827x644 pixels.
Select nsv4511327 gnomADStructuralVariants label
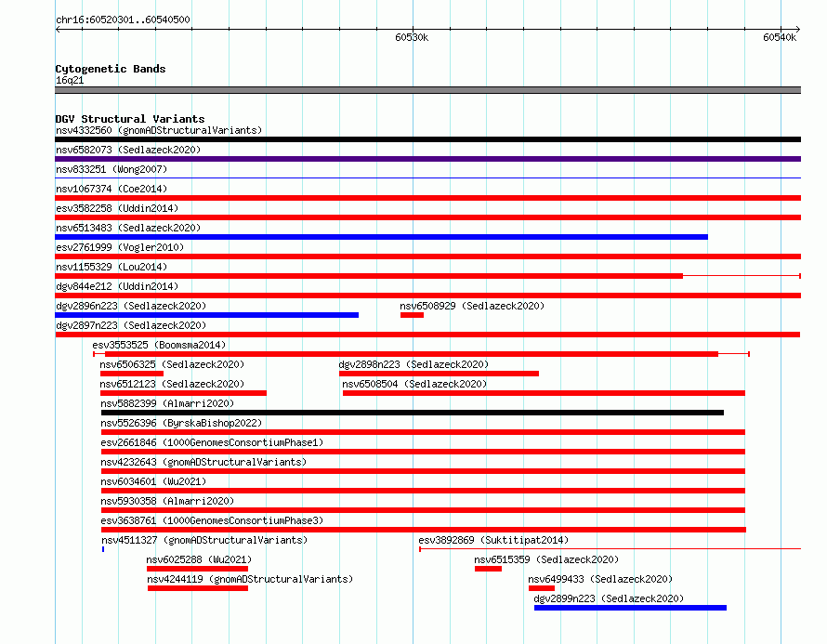pyautogui.click(x=204, y=540)
